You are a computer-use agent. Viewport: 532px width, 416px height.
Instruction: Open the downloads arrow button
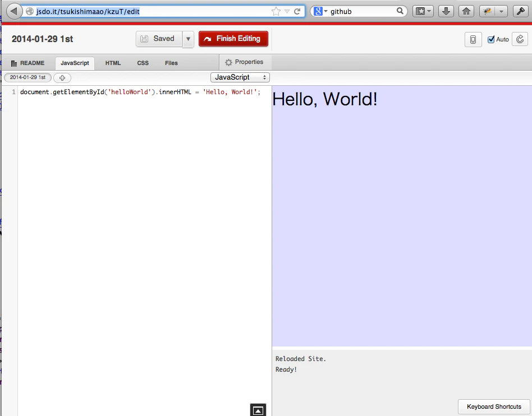click(x=446, y=12)
